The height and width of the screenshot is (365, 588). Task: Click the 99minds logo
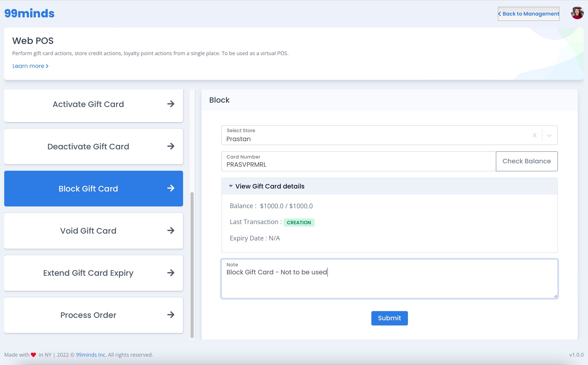click(x=29, y=13)
